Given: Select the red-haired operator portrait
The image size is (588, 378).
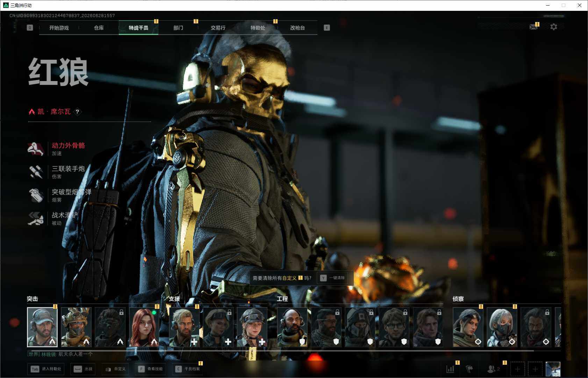Looking at the screenshot, I should 144,327.
